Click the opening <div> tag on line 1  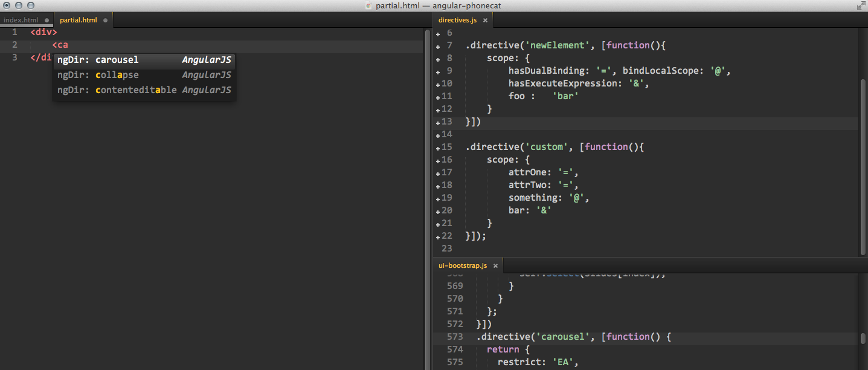[43, 32]
